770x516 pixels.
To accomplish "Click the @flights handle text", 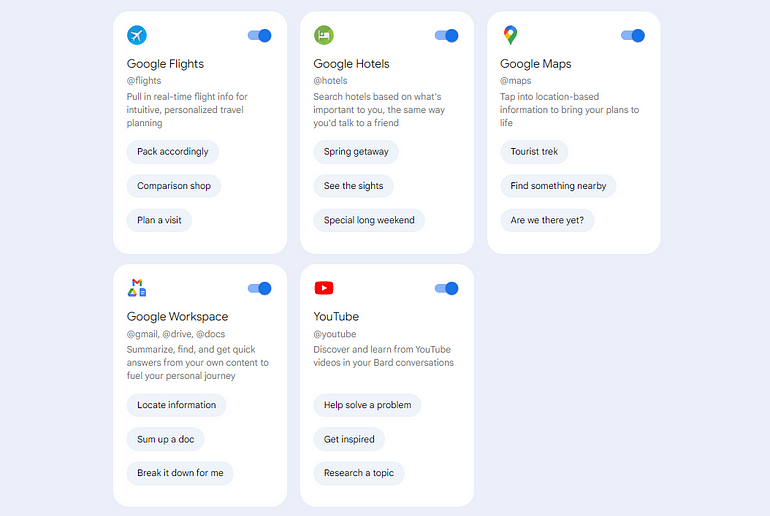I will coord(144,81).
